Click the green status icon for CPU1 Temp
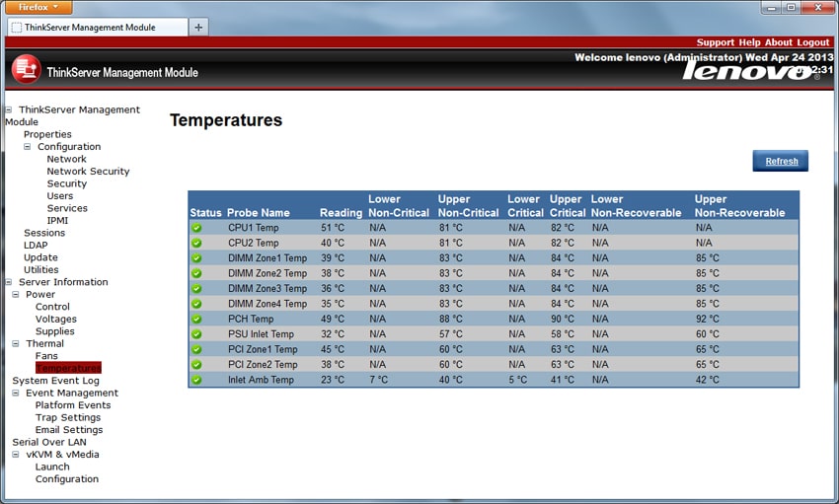This screenshot has width=839, height=504. (196, 228)
